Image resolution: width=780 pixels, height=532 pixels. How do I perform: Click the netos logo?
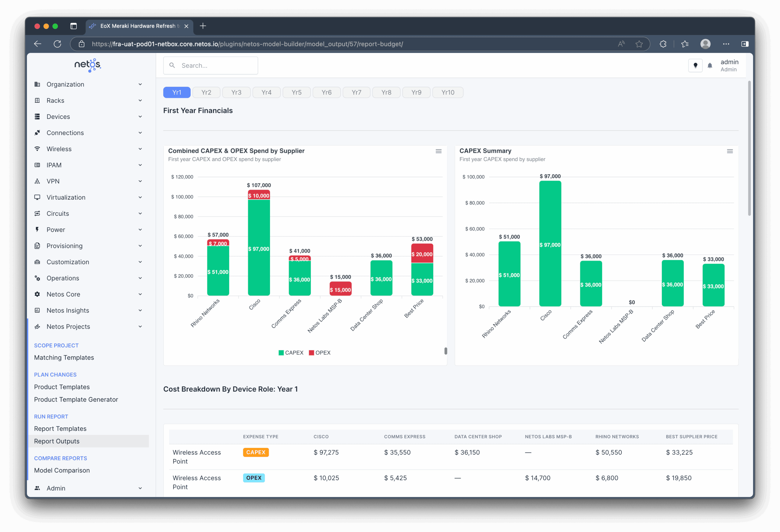point(88,65)
